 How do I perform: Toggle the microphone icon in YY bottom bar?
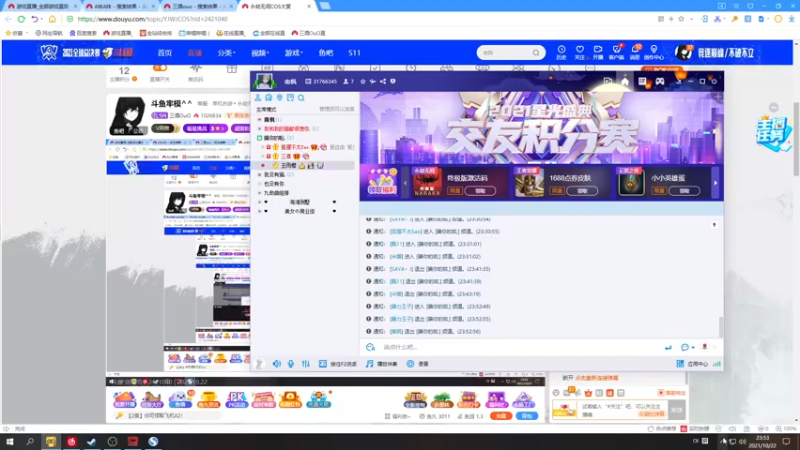click(x=291, y=364)
